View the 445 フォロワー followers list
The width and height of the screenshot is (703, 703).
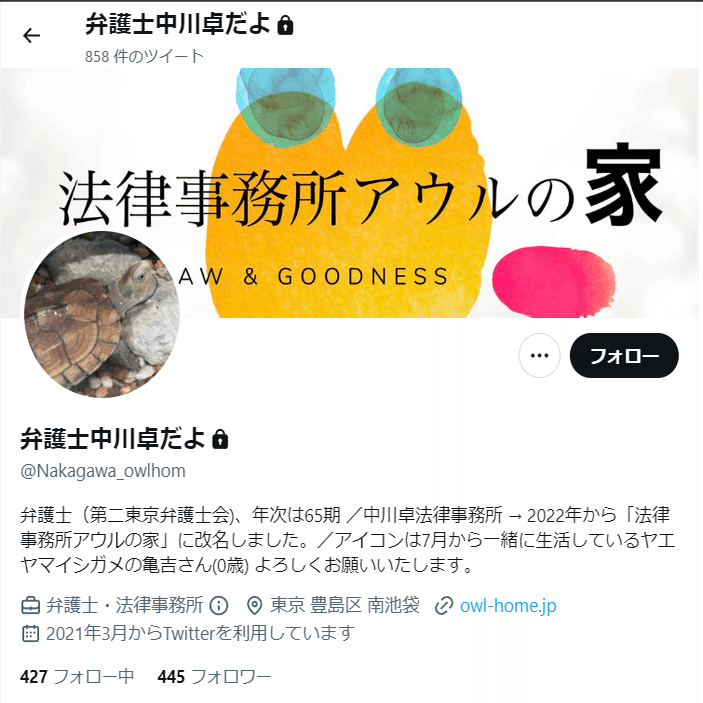tap(214, 676)
